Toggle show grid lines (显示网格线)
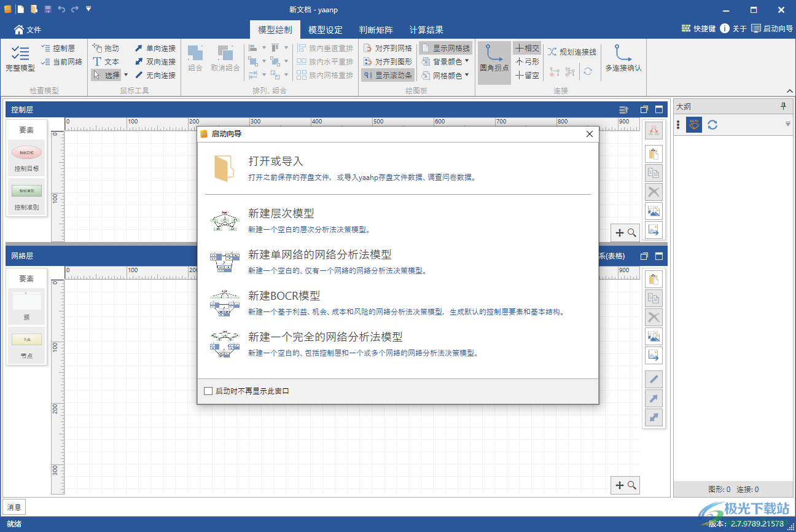This screenshot has width=796, height=532. click(445, 48)
